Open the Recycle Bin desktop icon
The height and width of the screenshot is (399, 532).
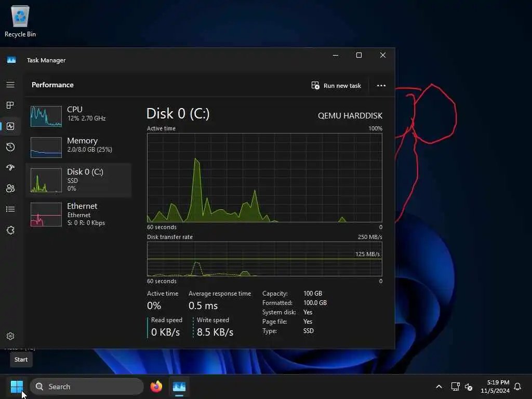(20, 21)
